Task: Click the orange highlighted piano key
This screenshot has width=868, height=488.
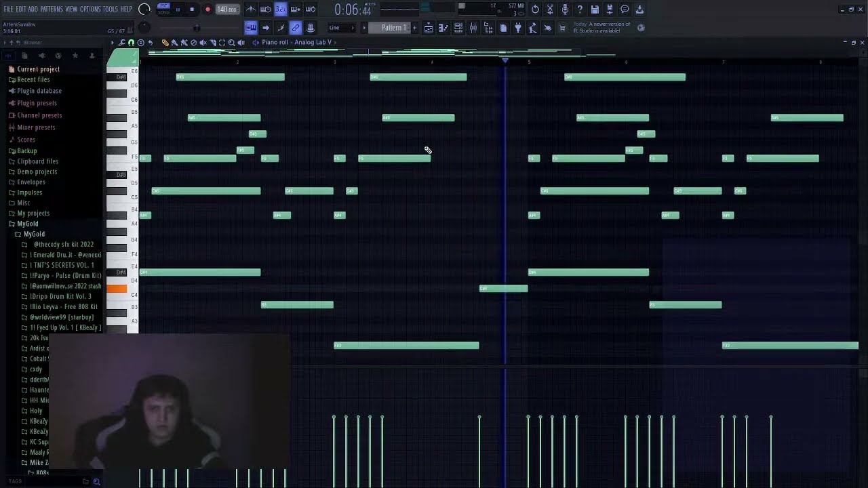Action: point(117,289)
